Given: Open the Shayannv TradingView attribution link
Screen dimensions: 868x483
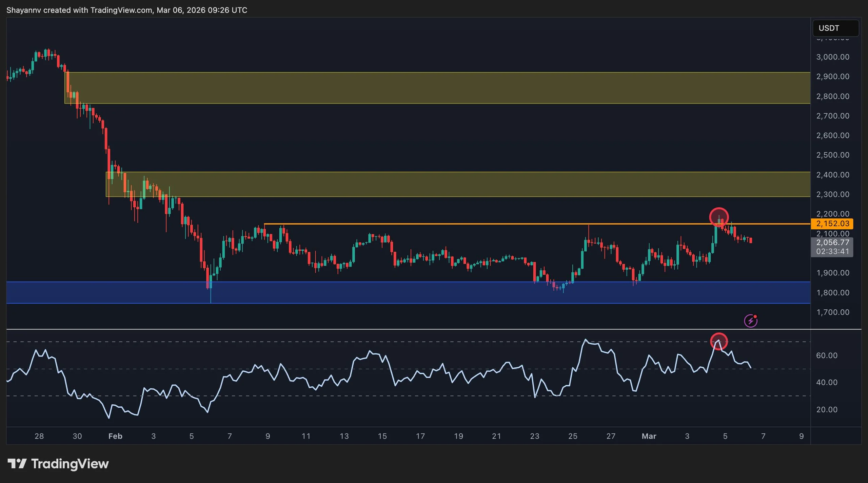Looking at the screenshot, I should pos(127,10).
